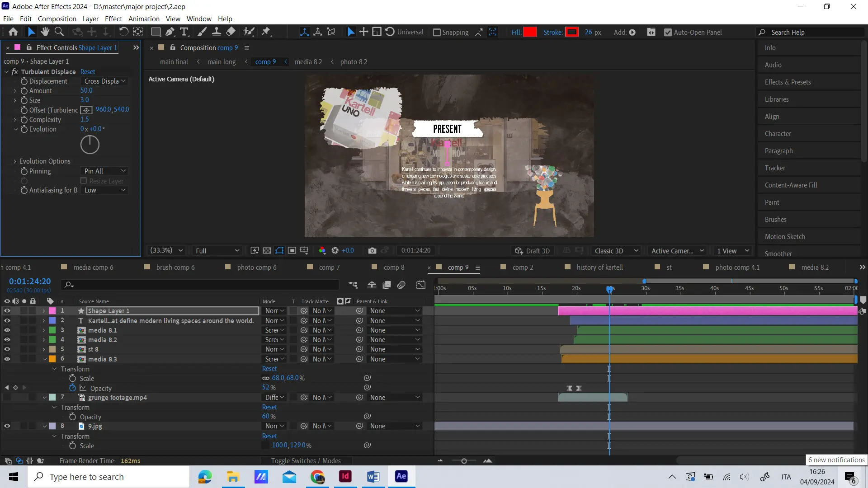Viewport: 868px width, 488px height.
Task: Expand Evolution Options in Effect Controls
Action: click(x=15, y=161)
